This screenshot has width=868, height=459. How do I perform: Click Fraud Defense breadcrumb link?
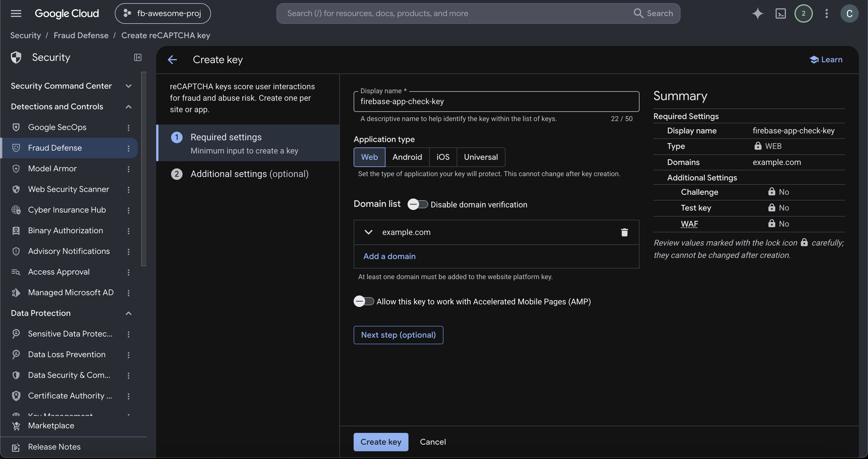coord(81,35)
